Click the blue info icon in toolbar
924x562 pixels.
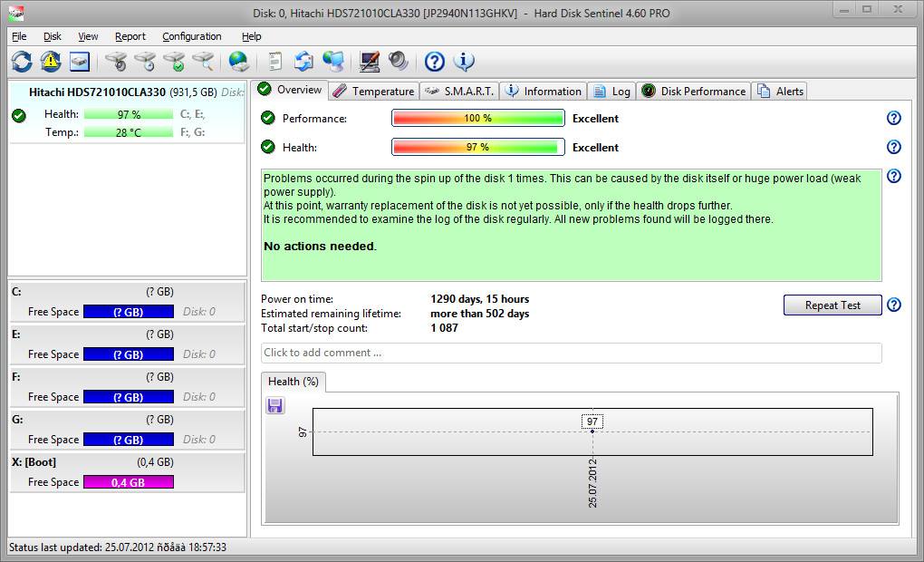click(x=464, y=62)
